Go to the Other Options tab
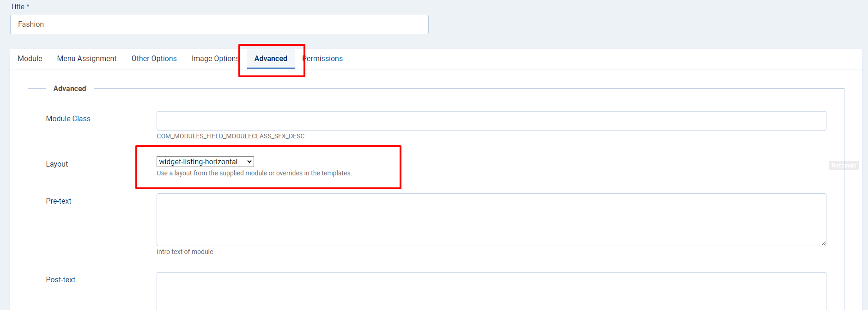 click(x=154, y=59)
